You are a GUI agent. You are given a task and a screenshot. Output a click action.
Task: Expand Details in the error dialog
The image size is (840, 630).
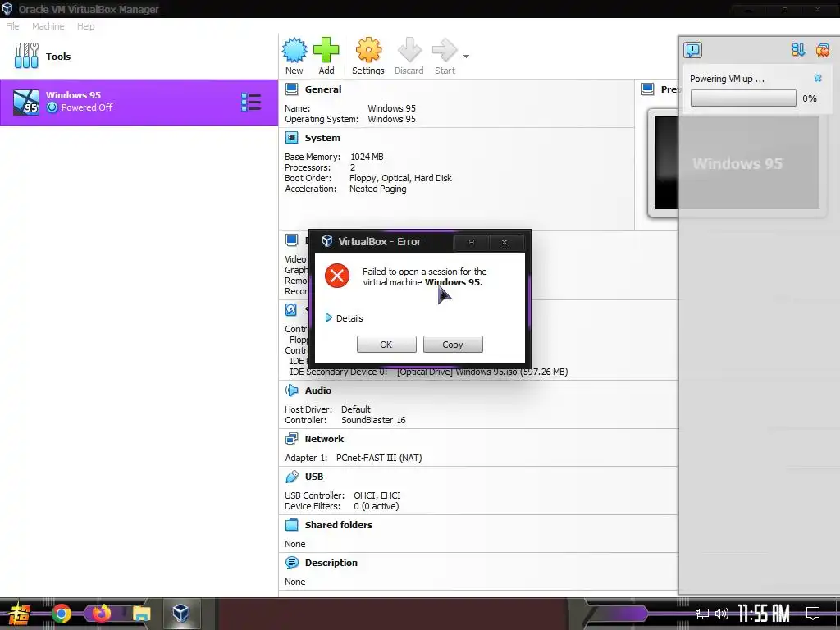pos(344,318)
